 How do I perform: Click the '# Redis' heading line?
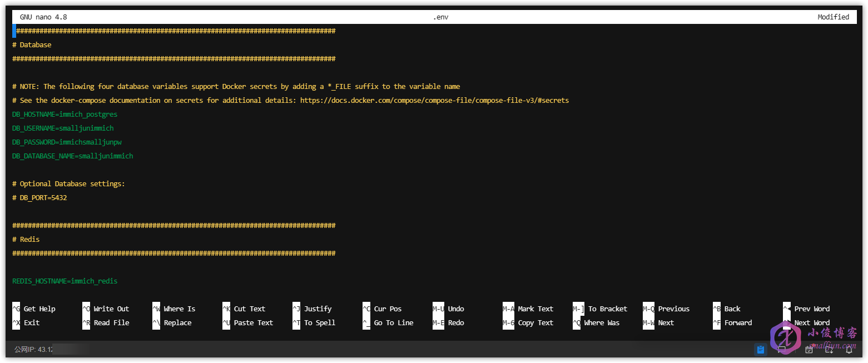[26, 240]
